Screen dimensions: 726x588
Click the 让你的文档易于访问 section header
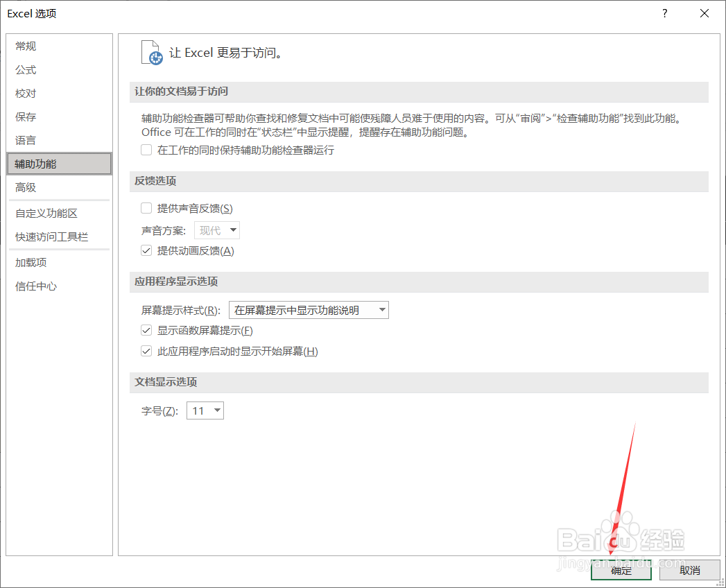click(x=419, y=92)
